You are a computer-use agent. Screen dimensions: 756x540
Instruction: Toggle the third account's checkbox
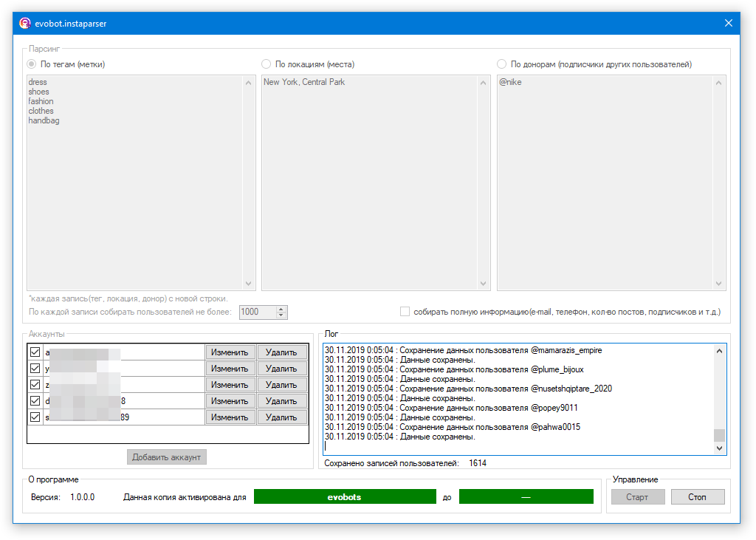35,385
